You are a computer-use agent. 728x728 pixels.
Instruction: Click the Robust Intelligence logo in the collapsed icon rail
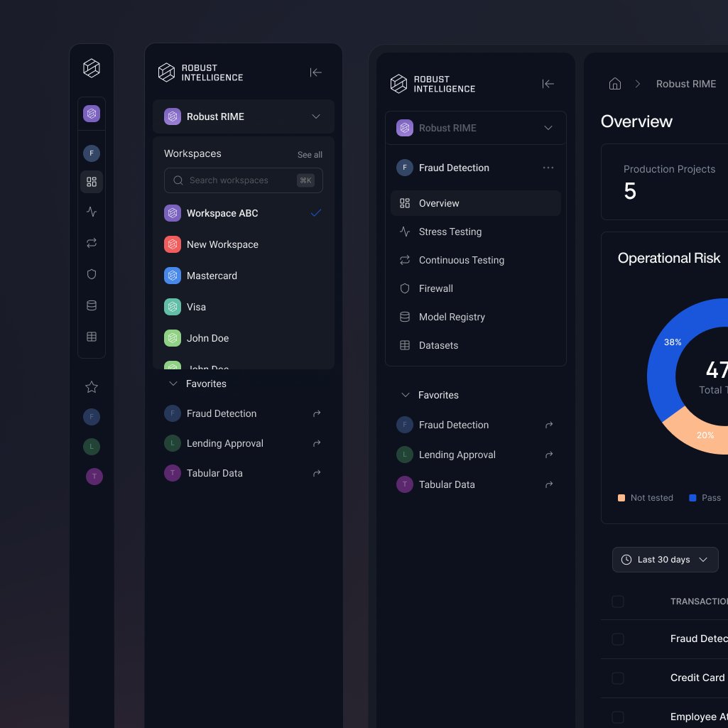pos(92,68)
